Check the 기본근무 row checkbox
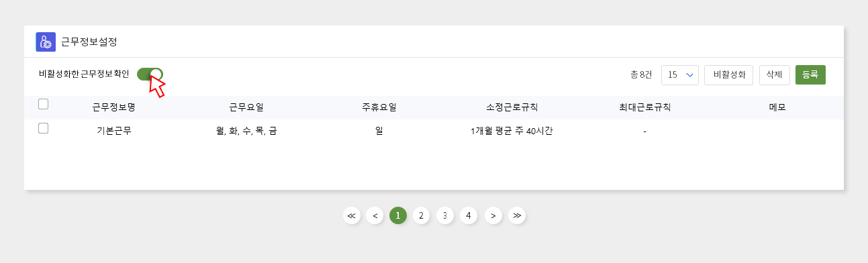 click(x=44, y=128)
